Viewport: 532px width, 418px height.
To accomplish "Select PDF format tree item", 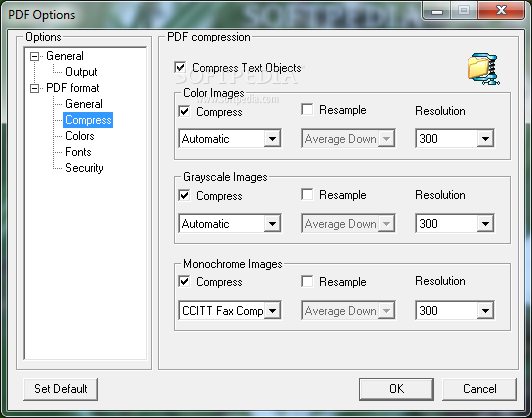I will [x=73, y=88].
